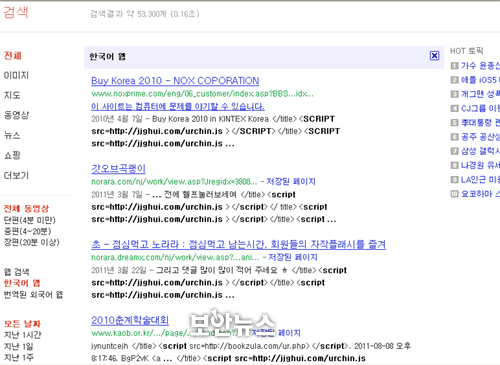The height and width of the screenshot is (365, 500).
Task: Select the 모든 날짜 date filter
Action: pos(22,324)
